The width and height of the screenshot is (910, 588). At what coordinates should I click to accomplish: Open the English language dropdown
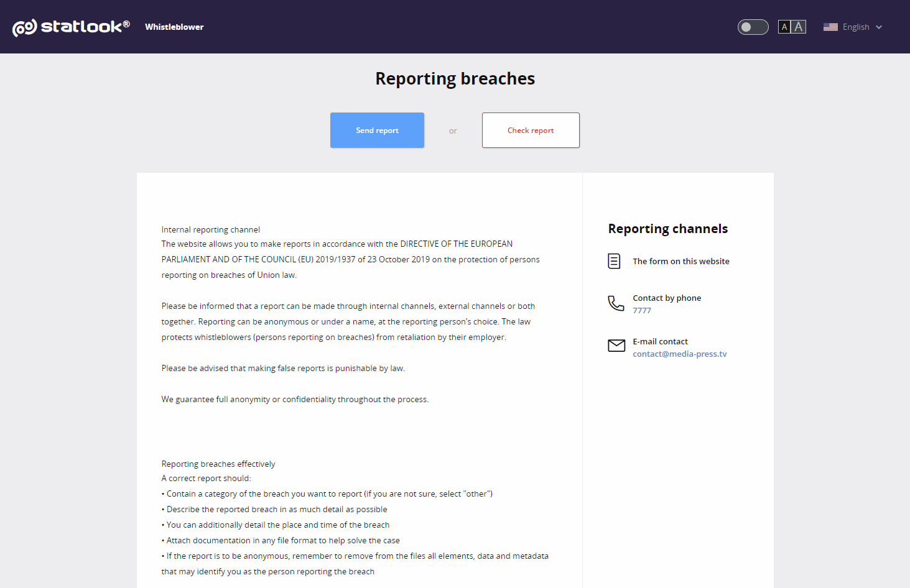[855, 27]
